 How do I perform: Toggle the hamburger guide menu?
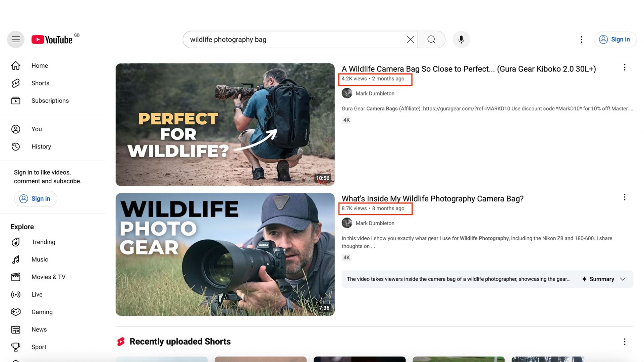[16, 40]
